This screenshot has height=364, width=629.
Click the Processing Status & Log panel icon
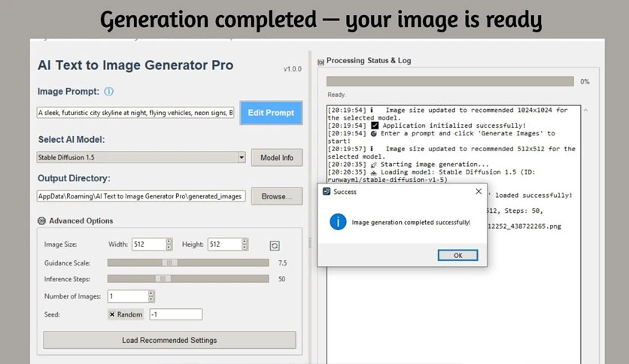[321, 62]
